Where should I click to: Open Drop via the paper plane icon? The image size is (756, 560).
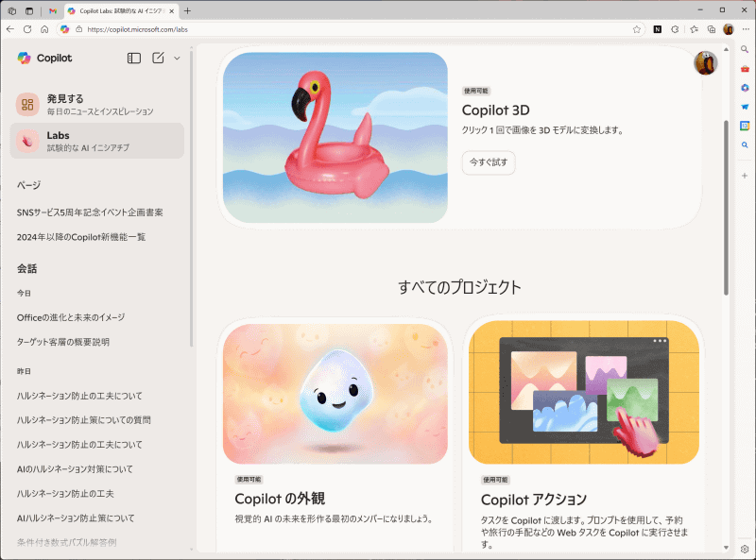[x=745, y=107]
